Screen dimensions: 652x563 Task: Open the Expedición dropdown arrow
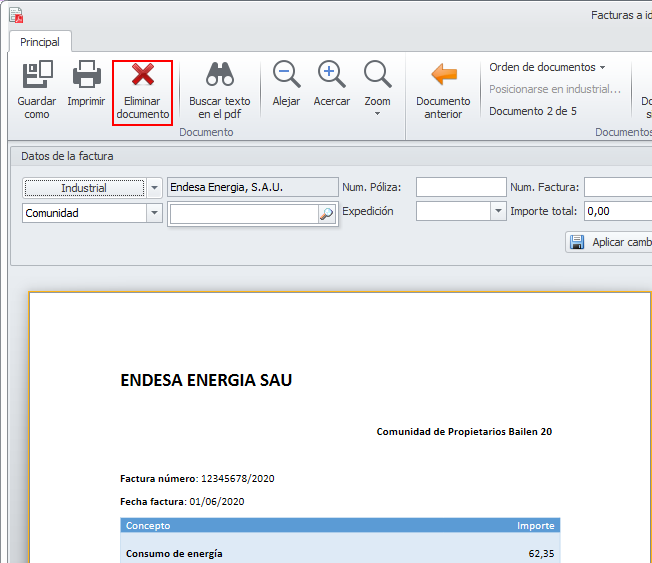498,211
